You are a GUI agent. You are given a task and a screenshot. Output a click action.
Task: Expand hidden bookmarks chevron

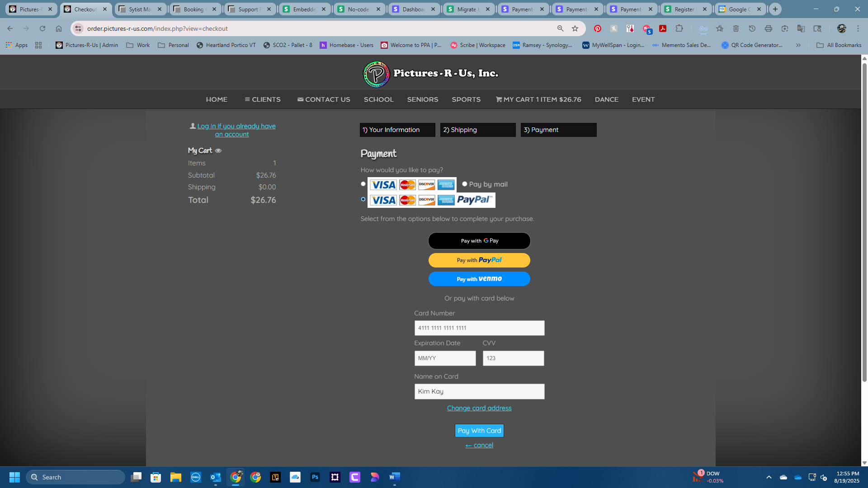coord(798,45)
